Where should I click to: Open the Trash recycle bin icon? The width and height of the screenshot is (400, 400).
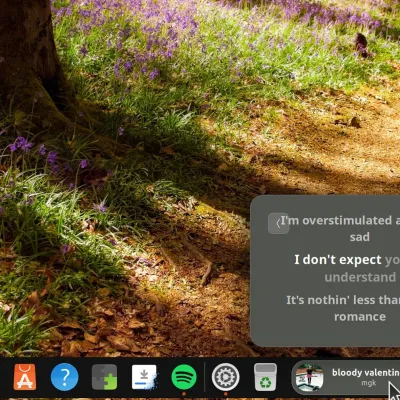pos(265,377)
